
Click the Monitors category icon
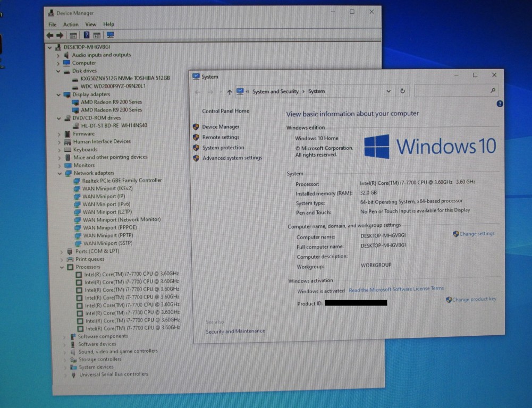68,166
